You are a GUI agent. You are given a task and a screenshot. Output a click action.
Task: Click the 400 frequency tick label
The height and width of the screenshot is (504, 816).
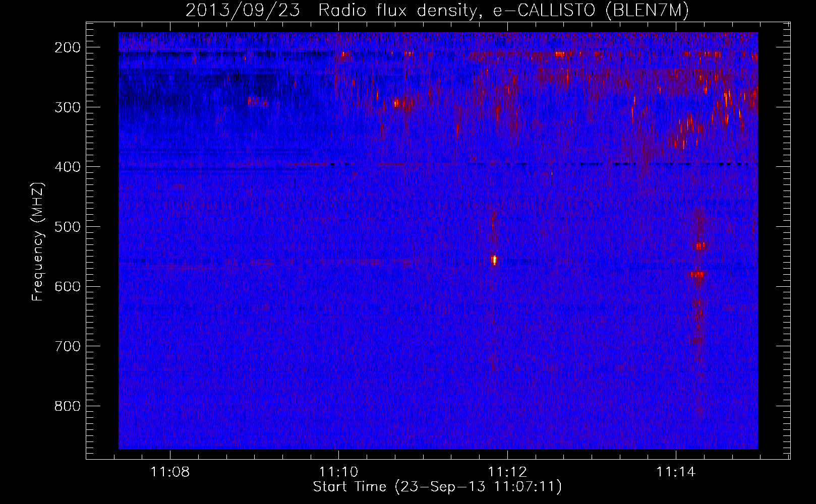[x=68, y=167]
